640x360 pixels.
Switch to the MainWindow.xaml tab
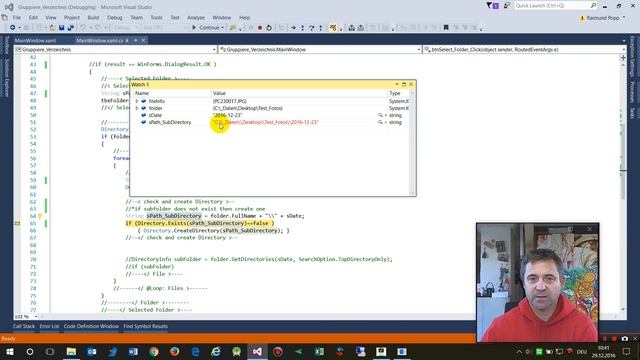(35, 40)
